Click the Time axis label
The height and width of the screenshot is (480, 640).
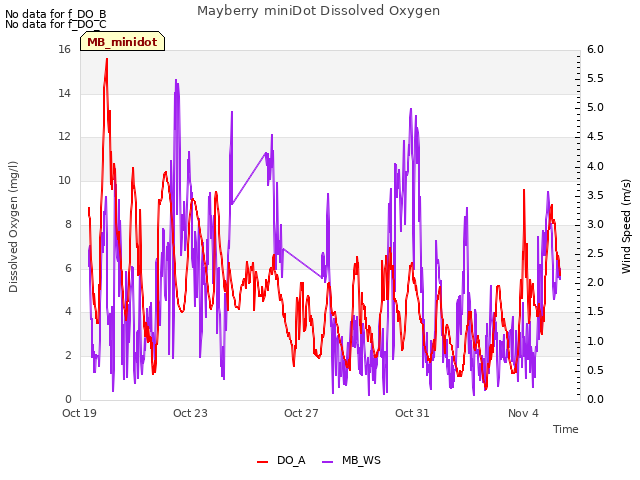click(x=565, y=429)
